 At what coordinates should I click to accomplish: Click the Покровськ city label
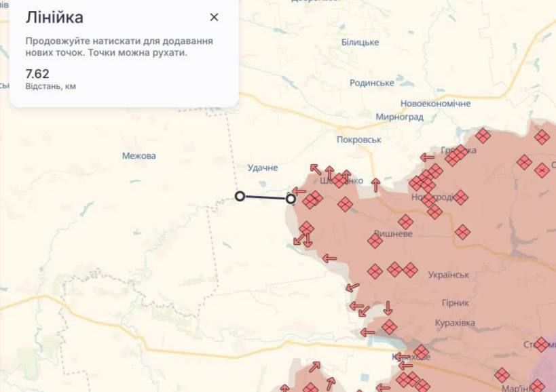[358, 140]
